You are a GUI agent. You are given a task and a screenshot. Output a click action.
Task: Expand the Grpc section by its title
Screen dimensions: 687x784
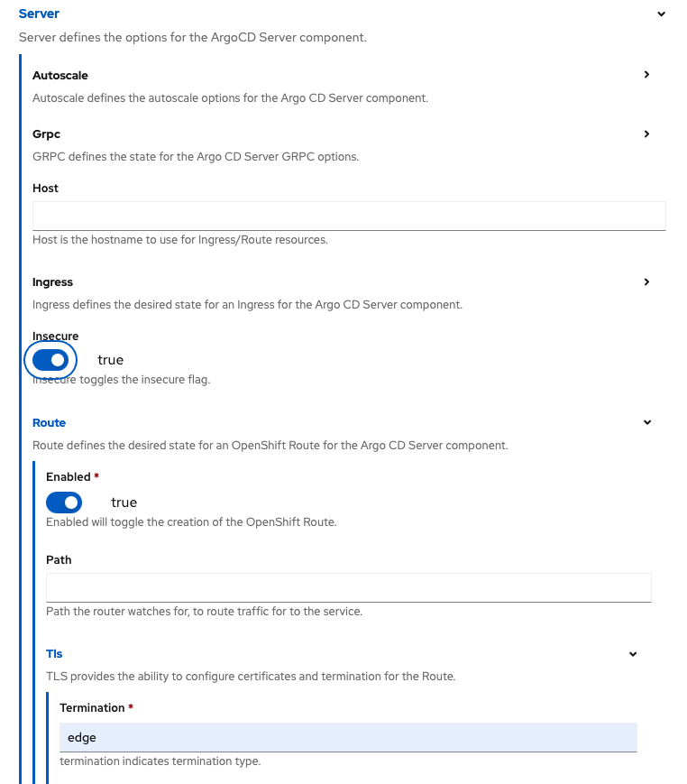pos(47,134)
